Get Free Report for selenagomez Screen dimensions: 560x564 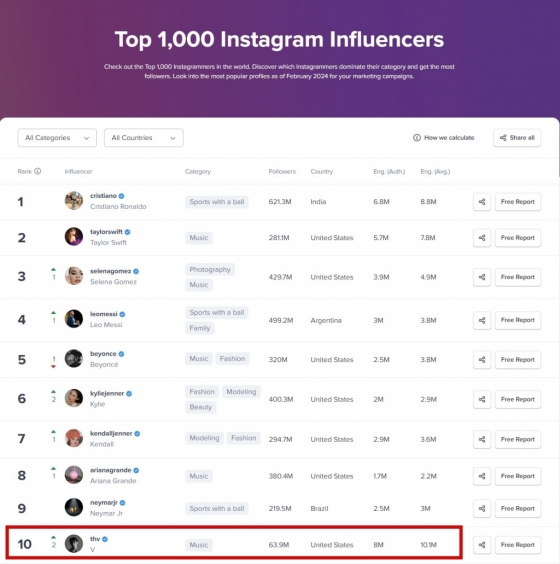click(518, 277)
